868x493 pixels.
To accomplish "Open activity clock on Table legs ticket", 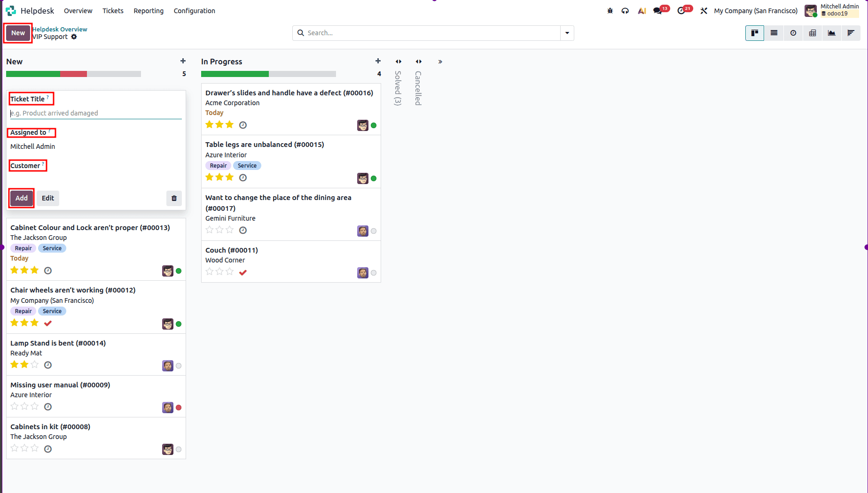I will [243, 177].
